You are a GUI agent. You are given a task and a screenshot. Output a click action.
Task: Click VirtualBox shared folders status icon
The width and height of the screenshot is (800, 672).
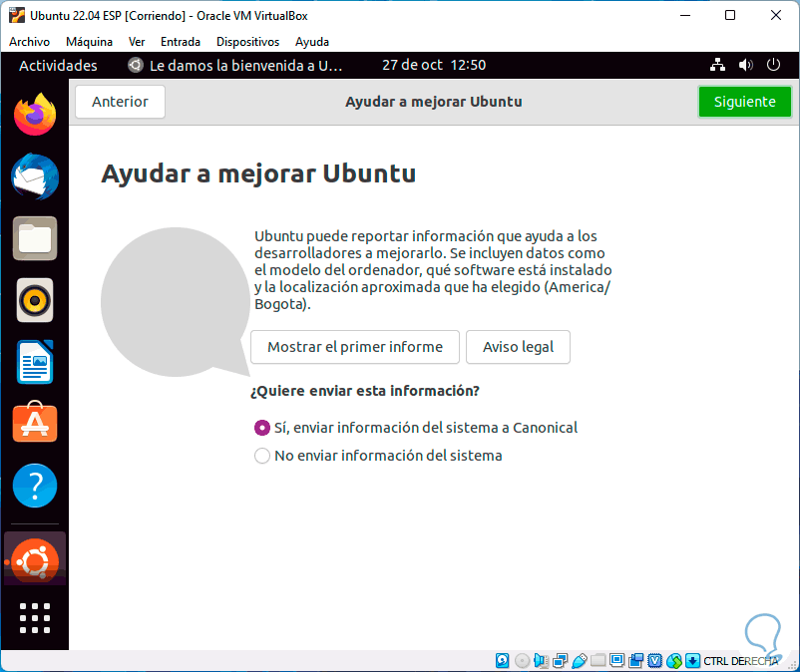click(x=598, y=661)
